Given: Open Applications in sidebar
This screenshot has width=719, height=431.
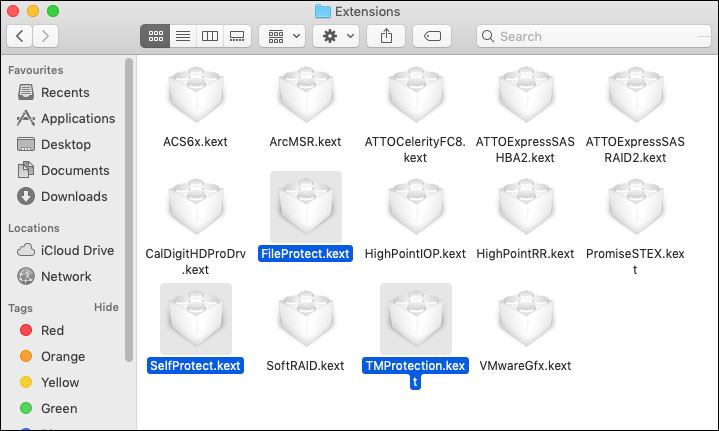Looking at the screenshot, I should coord(65,118).
